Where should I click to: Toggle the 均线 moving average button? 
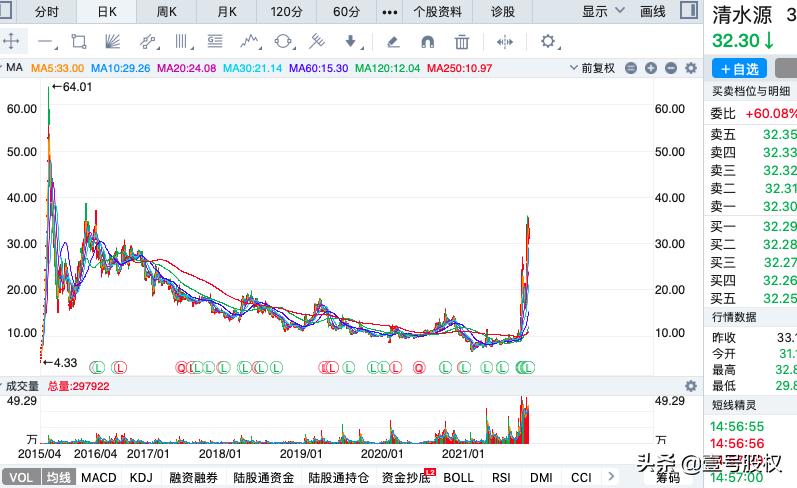[x=58, y=477]
